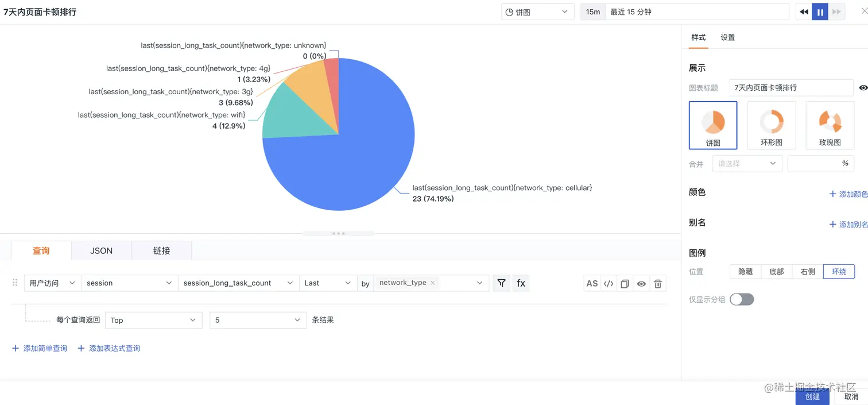
Task: Set legend position to 环绕
Action: (x=839, y=272)
